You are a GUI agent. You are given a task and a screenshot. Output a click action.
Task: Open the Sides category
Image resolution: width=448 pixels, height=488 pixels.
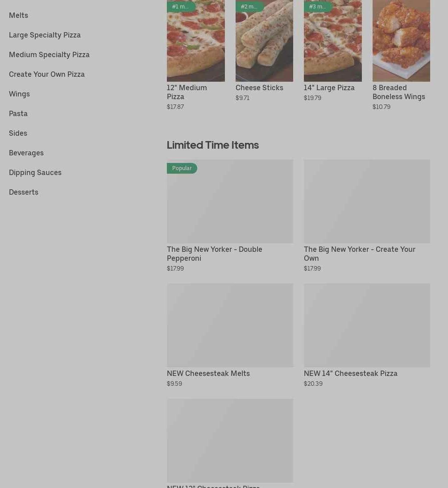[x=18, y=133]
